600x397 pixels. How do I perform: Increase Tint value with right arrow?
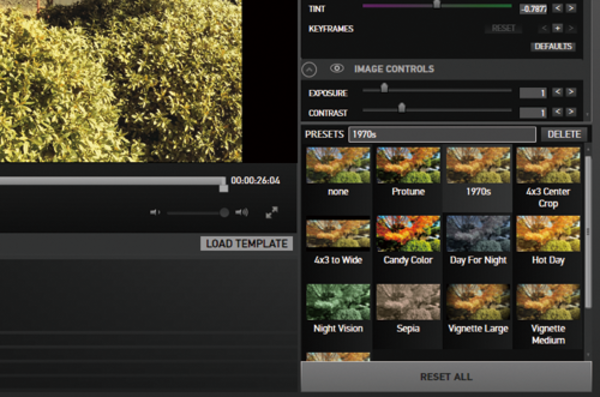coord(571,8)
